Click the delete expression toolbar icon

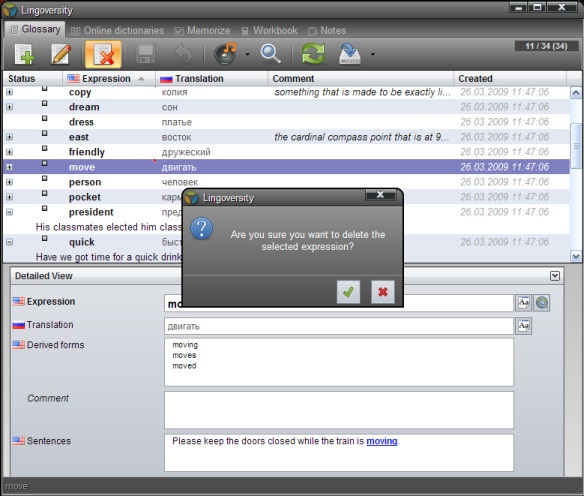coord(103,54)
